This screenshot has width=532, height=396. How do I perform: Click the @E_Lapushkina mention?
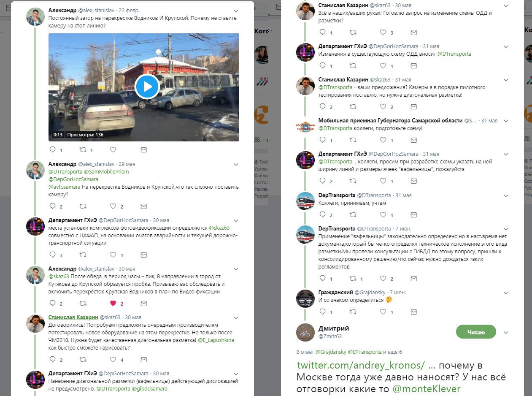216,340
